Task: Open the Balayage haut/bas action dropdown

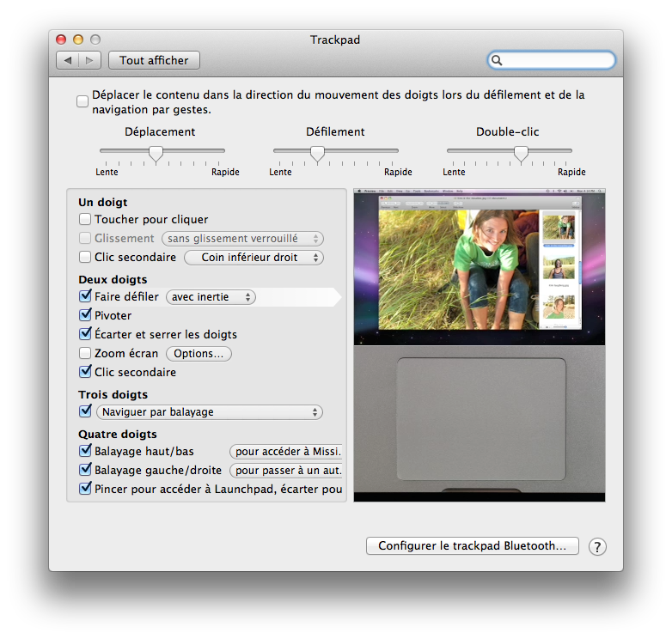Action: click(287, 452)
